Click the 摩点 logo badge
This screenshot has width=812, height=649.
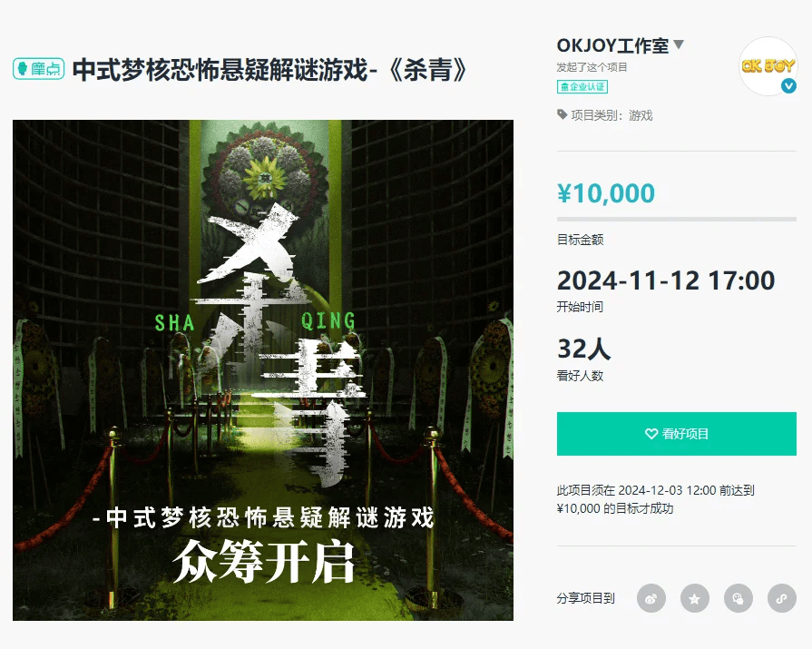coord(39,68)
